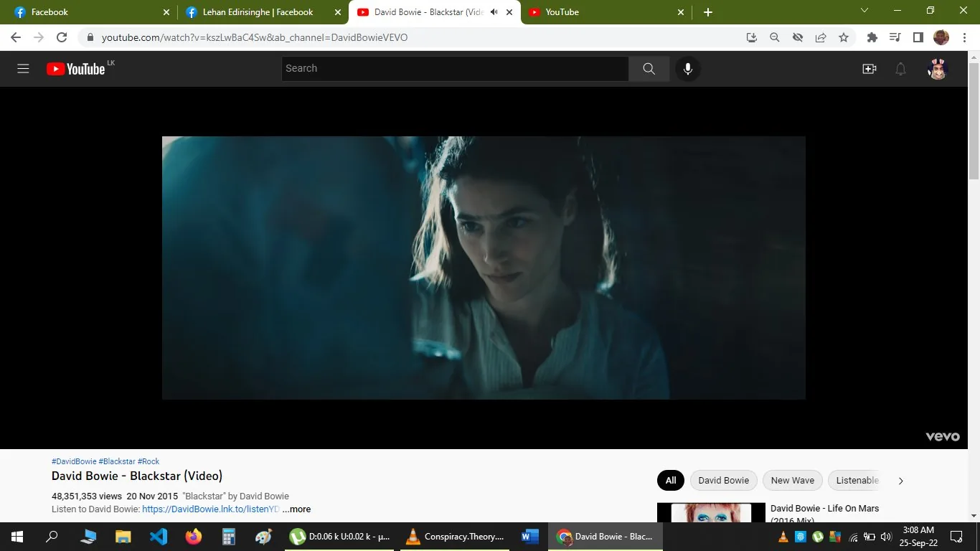Viewport: 980px width, 551px height.
Task: Bookmark the page with the star icon
Action: [x=844, y=37]
